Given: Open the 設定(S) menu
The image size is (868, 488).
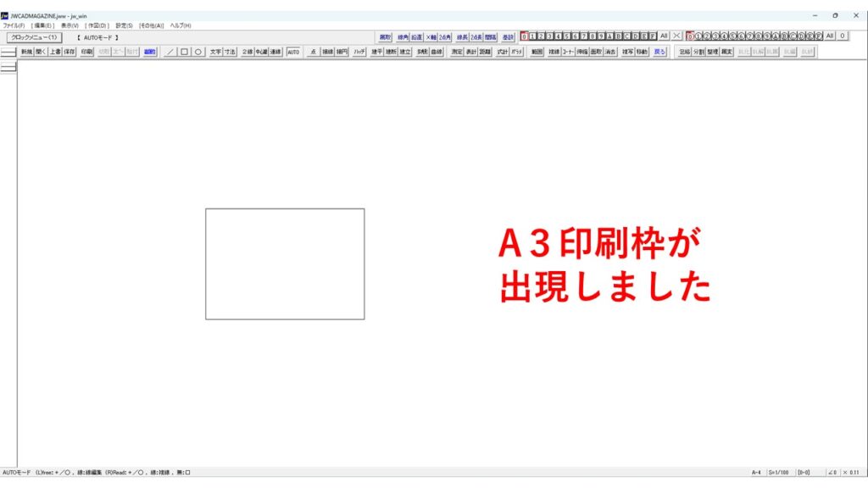Looking at the screenshot, I should tap(125, 25).
